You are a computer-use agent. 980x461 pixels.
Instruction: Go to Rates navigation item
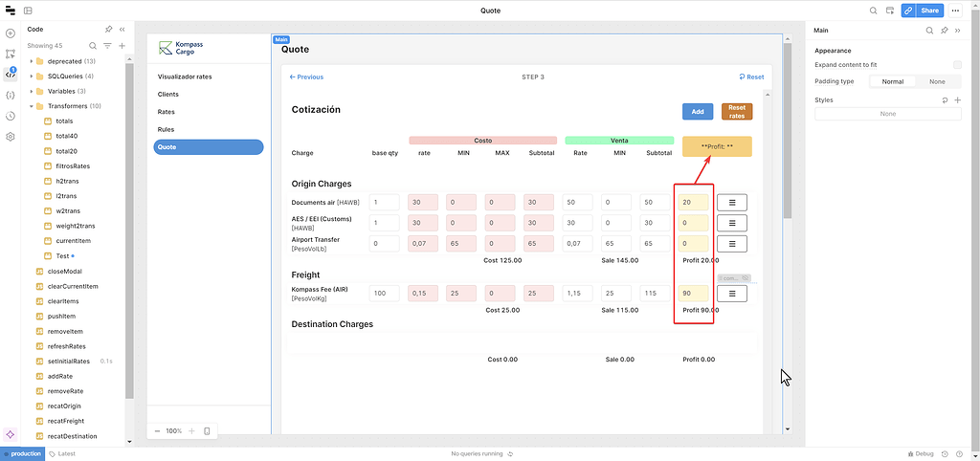pos(167,112)
